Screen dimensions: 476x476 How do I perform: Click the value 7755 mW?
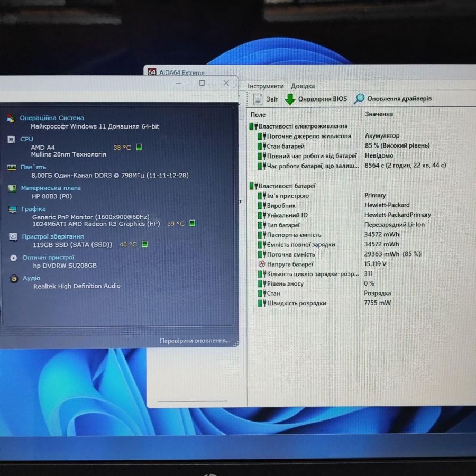pyautogui.click(x=377, y=303)
